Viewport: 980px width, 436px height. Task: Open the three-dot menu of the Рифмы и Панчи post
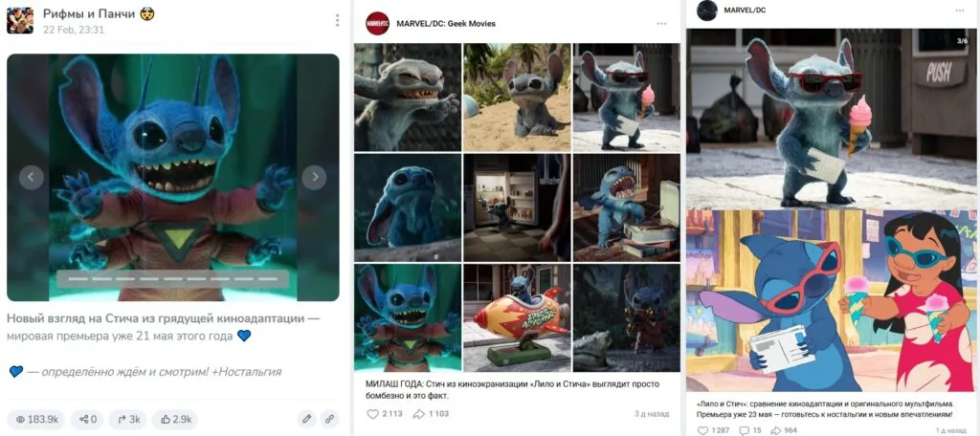(x=337, y=21)
